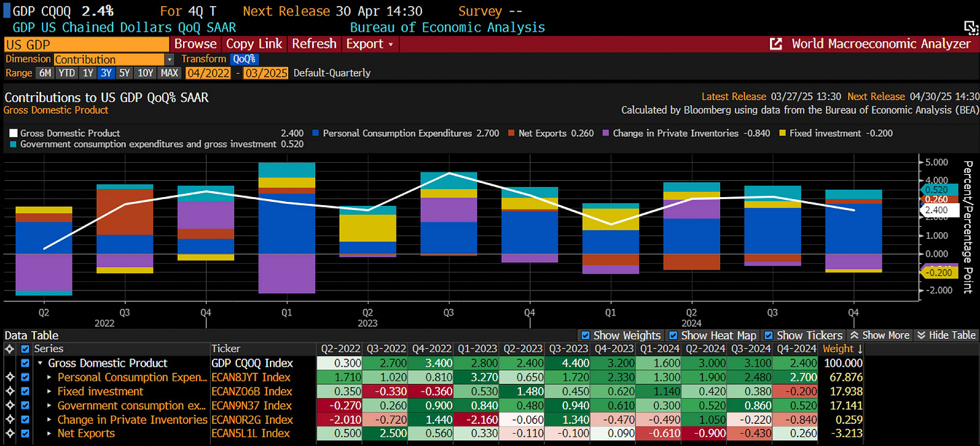Click the panel resize icon at top right
This screenshot has width=980, height=446.
tap(970, 26)
